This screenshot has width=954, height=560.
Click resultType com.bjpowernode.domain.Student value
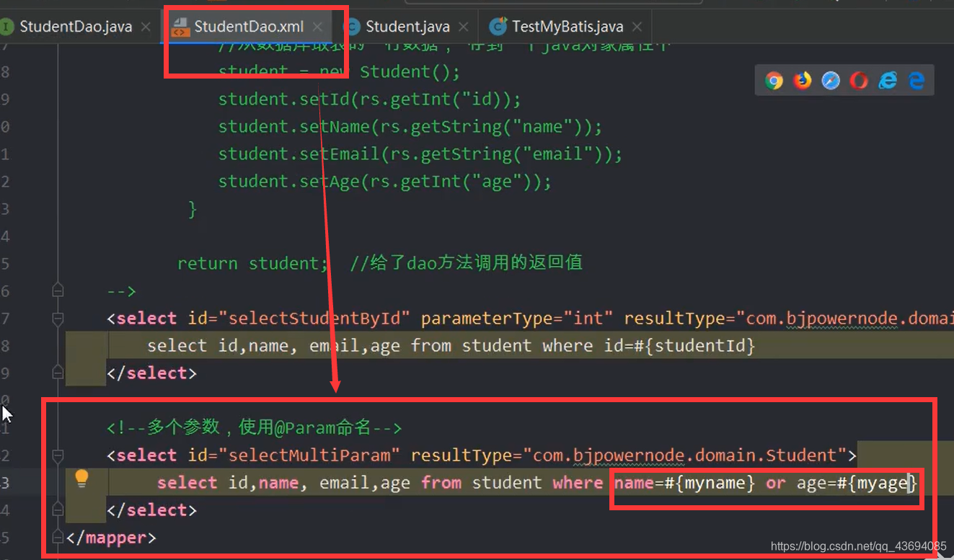[684, 455]
